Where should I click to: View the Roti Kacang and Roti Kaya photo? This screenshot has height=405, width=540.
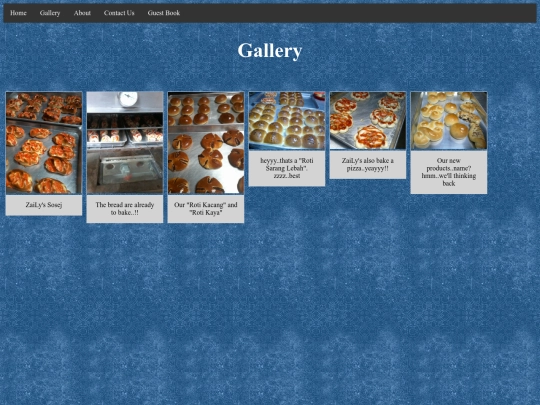click(x=206, y=143)
